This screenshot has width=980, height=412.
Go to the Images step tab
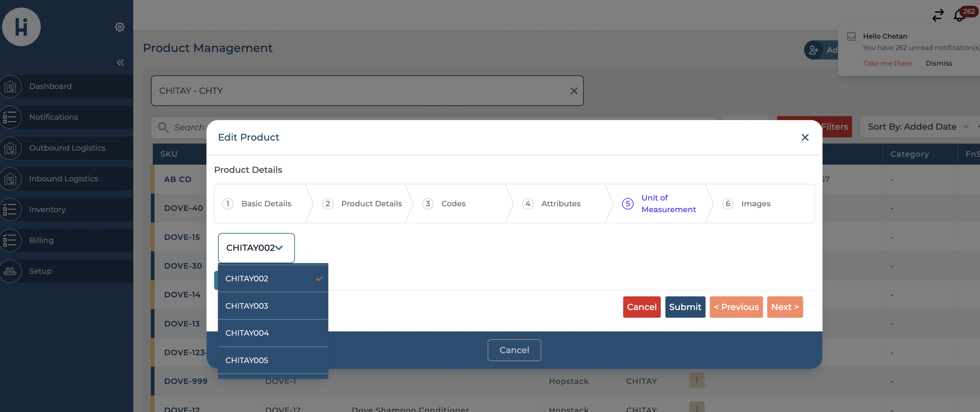tap(755, 204)
